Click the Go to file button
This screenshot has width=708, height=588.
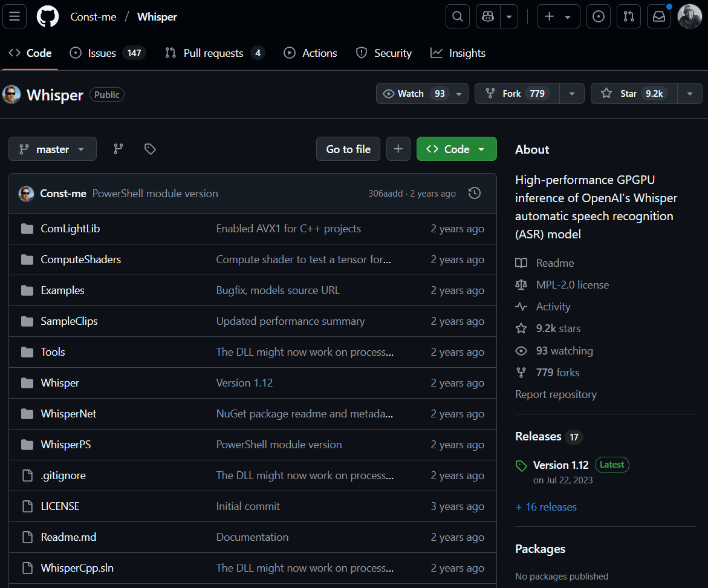(348, 149)
